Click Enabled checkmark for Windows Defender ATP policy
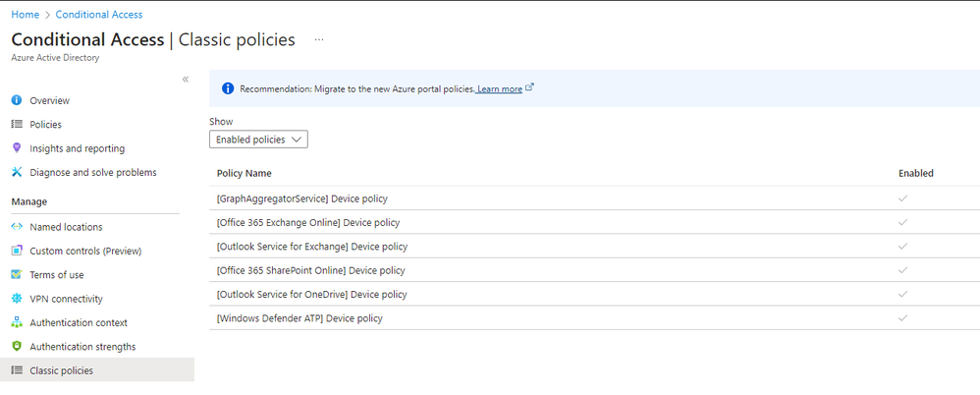The height and width of the screenshot is (395, 980). coord(902,318)
